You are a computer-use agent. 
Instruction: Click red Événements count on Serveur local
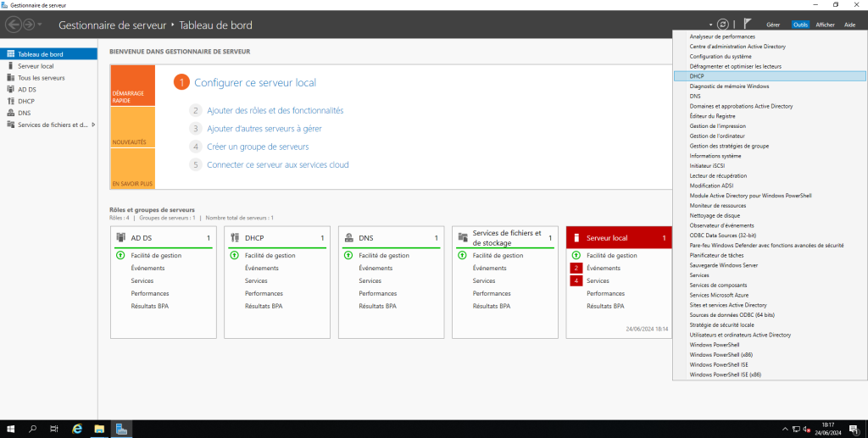(576, 269)
